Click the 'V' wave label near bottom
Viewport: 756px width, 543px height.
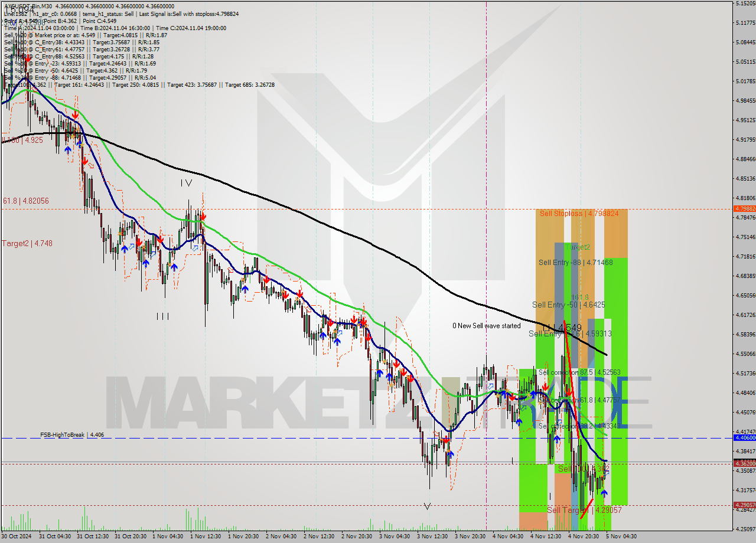coord(427,506)
